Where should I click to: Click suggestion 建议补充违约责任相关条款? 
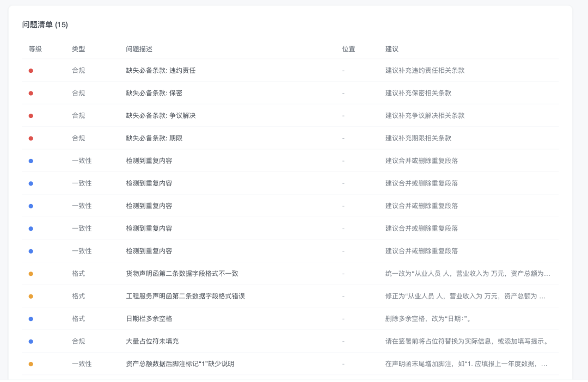click(425, 71)
